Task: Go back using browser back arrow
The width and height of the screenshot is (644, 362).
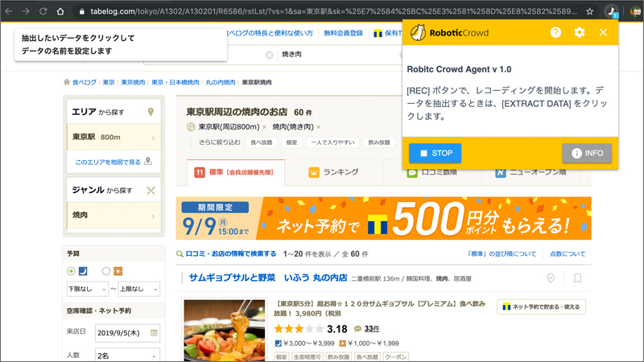Action: 9,11
